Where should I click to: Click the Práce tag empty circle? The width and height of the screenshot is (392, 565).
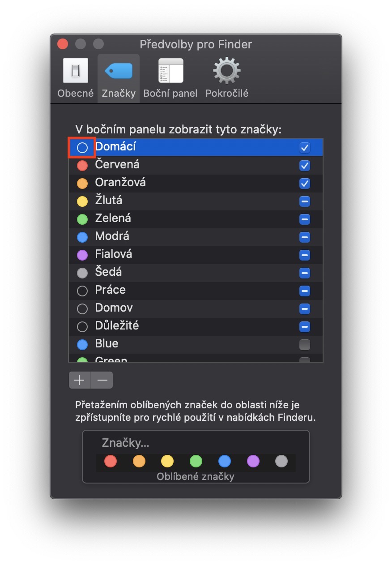(82, 291)
